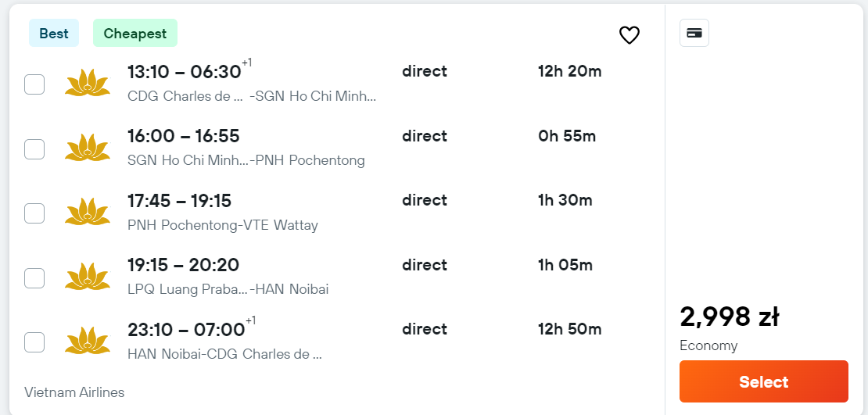The height and width of the screenshot is (415, 868).
Task: Click the payment card icon
Action: point(694,33)
